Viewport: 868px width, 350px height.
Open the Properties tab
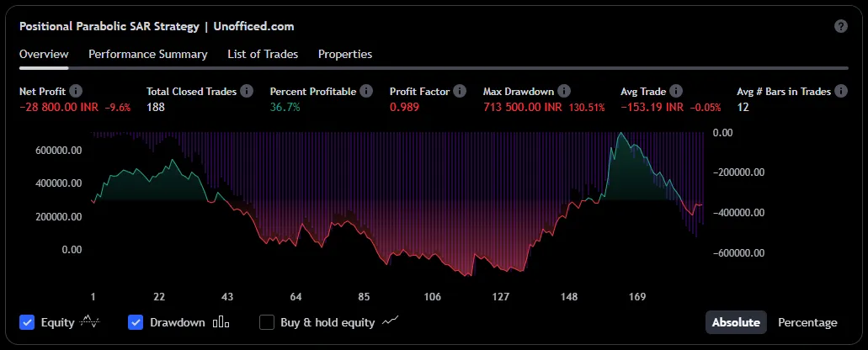345,54
